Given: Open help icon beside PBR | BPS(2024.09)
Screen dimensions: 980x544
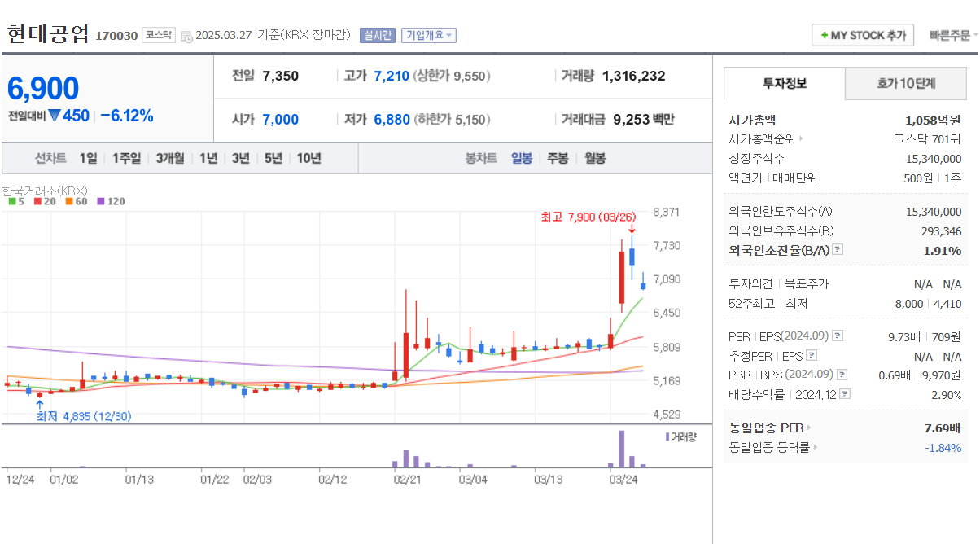Looking at the screenshot, I should [x=842, y=375].
